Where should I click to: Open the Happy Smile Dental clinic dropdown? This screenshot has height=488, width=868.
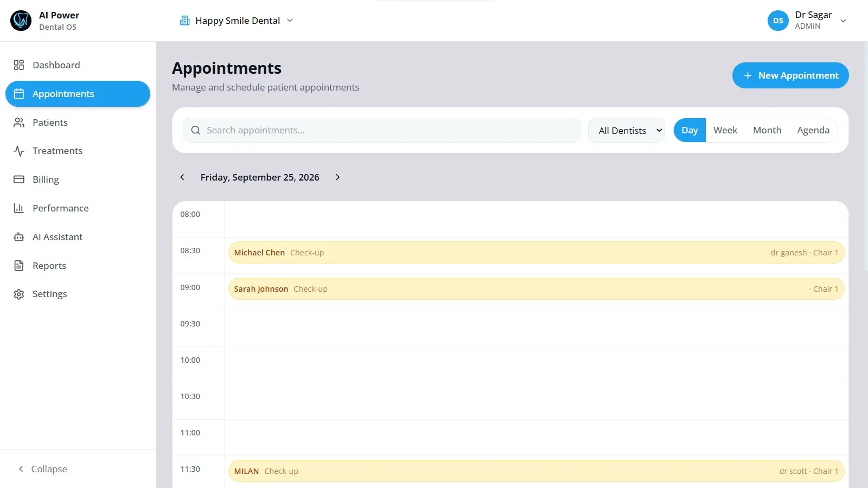click(237, 21)
